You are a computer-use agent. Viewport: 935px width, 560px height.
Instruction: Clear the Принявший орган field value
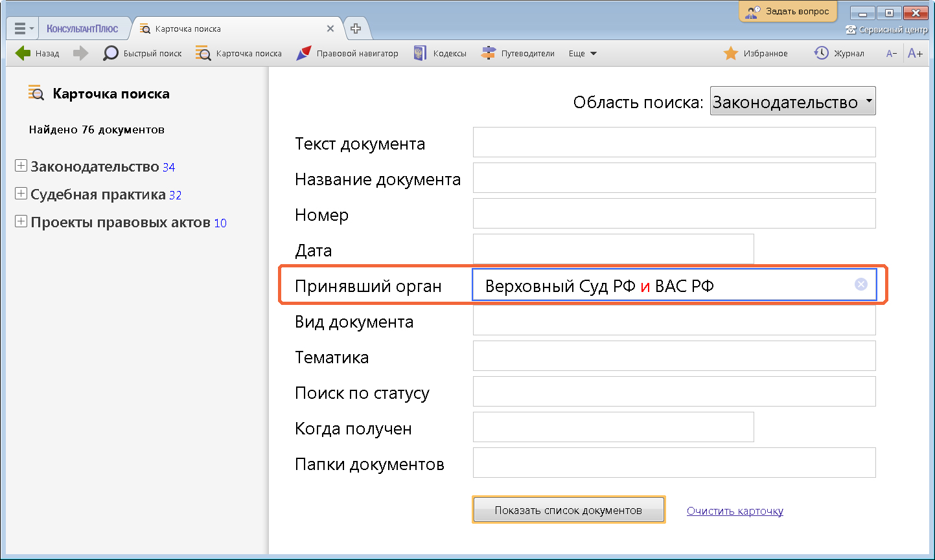[x=861, y=284]
